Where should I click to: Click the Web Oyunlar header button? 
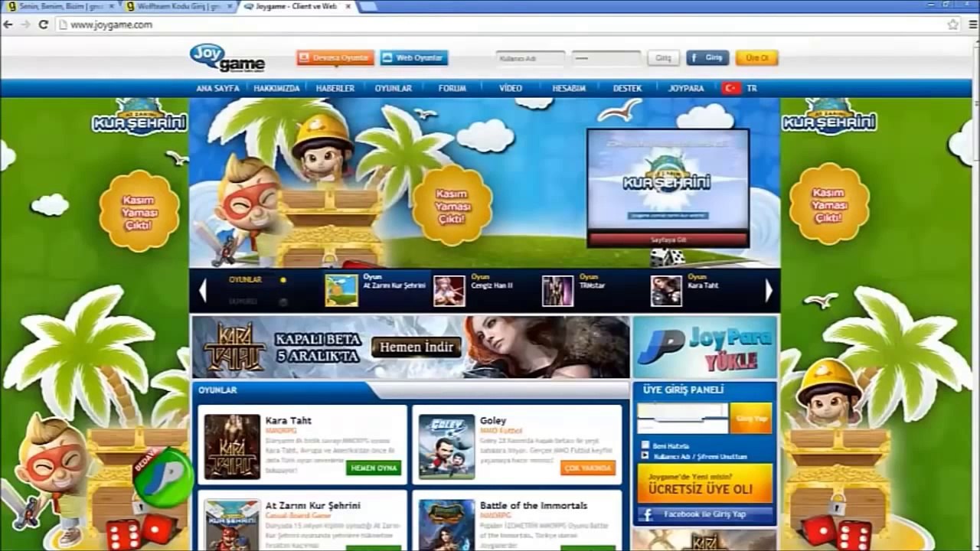[413, 58]
